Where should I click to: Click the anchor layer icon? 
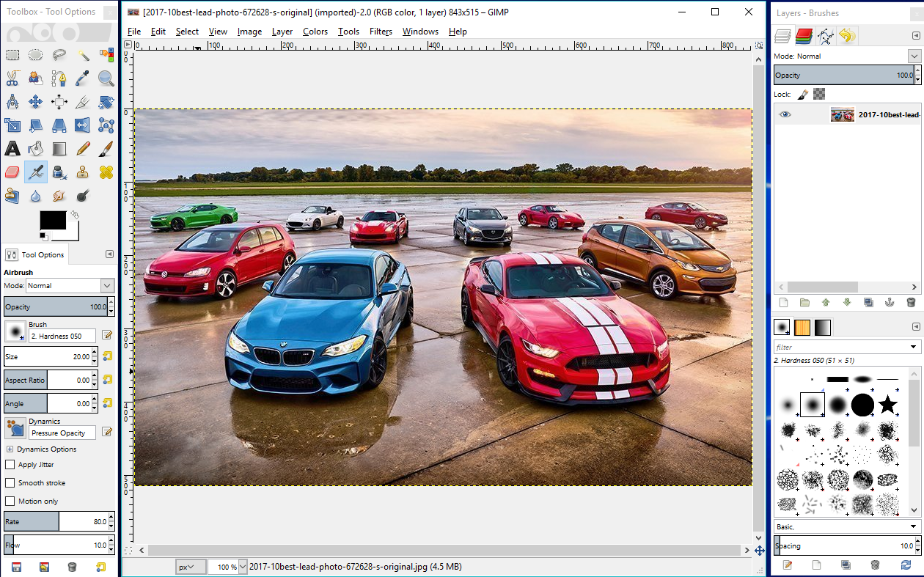(890, 302)
